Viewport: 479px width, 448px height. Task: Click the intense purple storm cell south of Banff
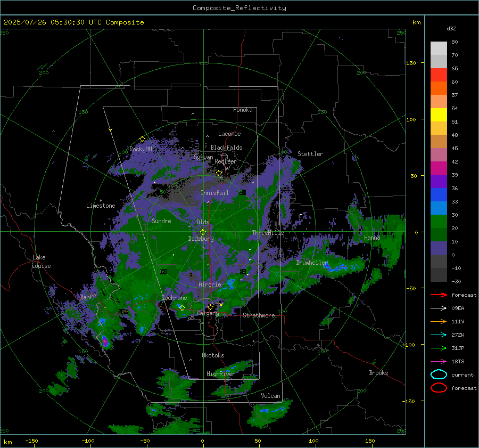click(x=105, y=341)
